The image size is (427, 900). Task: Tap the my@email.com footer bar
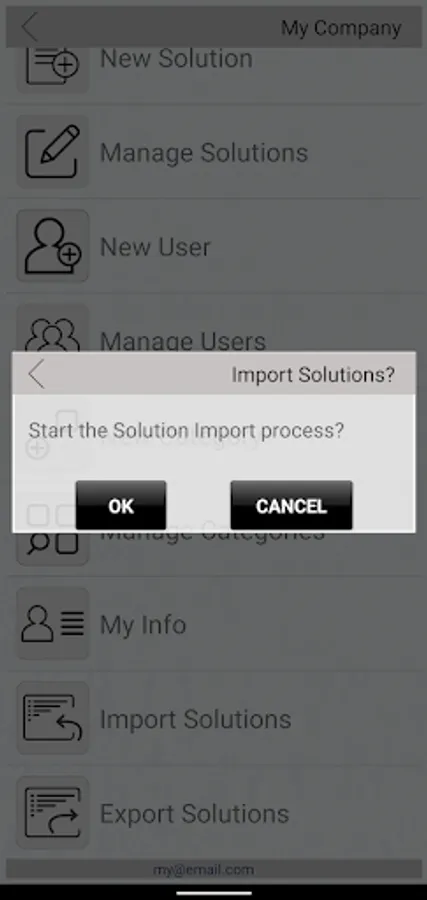pos(214,870)
